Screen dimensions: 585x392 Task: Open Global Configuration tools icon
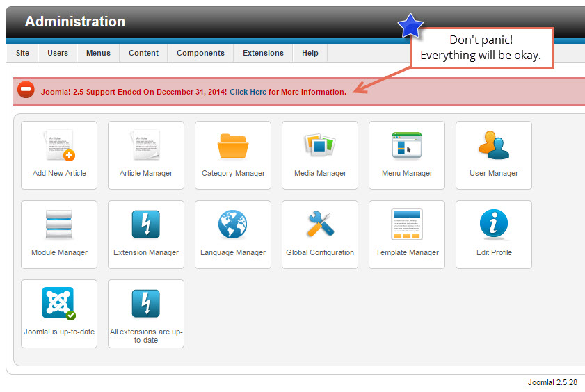click(320, 224)
